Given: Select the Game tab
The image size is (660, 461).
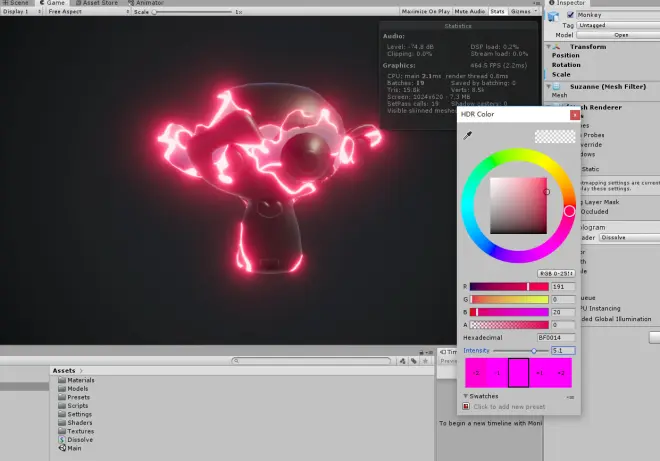Looking at the screenshot, I should click(x=53, y=3).
